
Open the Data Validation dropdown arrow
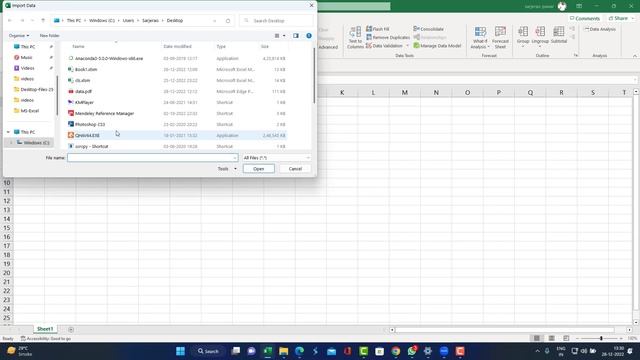(407, 46)
